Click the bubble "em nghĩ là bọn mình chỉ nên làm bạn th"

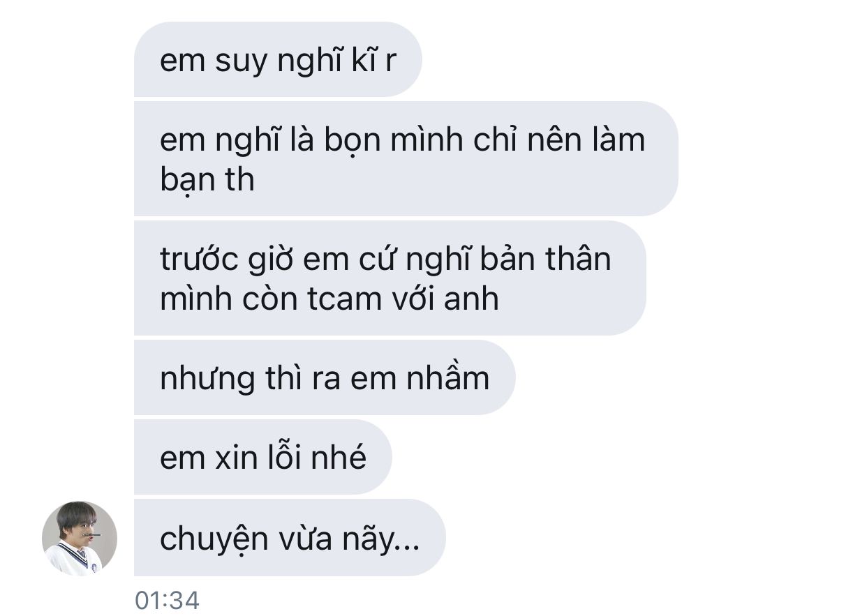click(406, 159)
